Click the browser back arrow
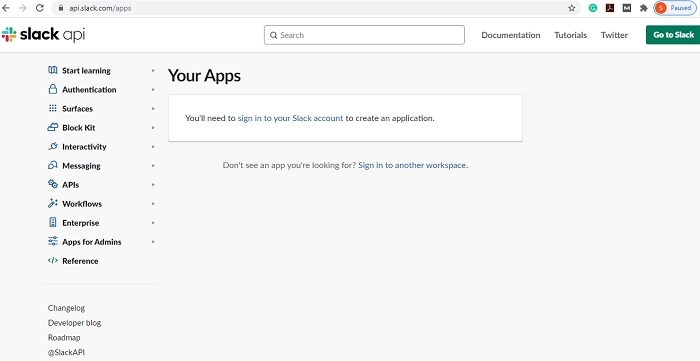This screenshot has width=700, height=361. (6, 8)
